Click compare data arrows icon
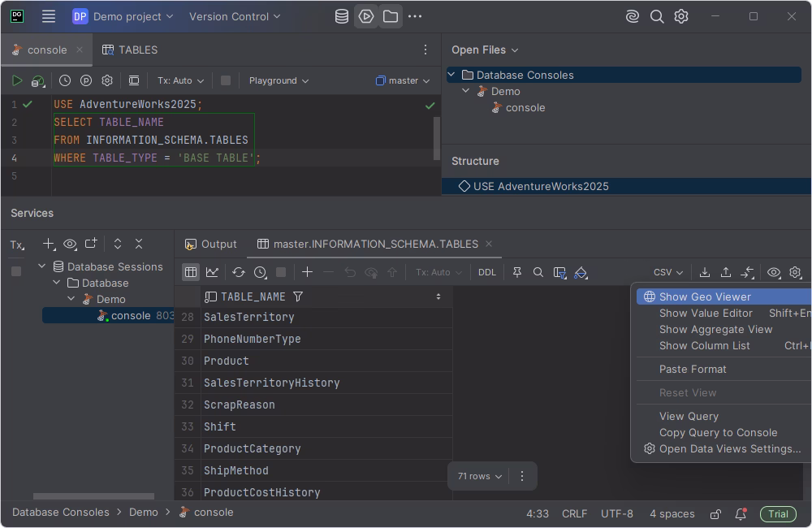Viewport: 812px width, 528px height. [x=747, y=272]
